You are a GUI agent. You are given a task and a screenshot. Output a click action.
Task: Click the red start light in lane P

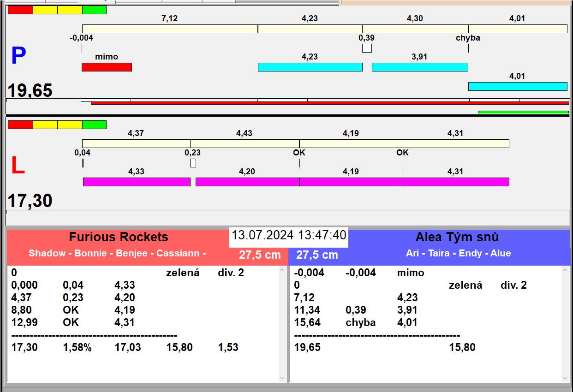click(x=20, y=10)
